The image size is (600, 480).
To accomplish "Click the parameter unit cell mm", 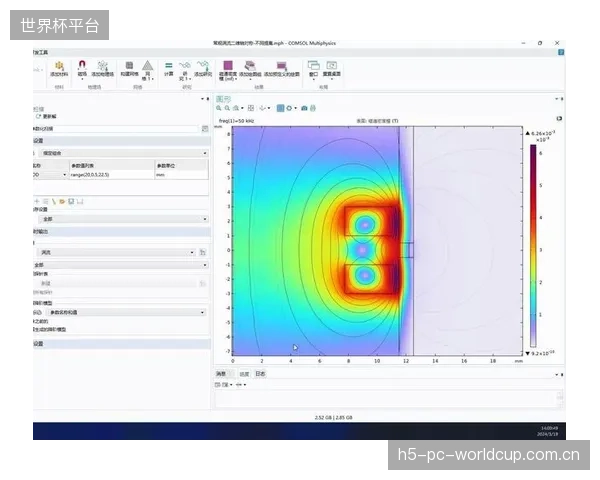I will click(181, 175).
